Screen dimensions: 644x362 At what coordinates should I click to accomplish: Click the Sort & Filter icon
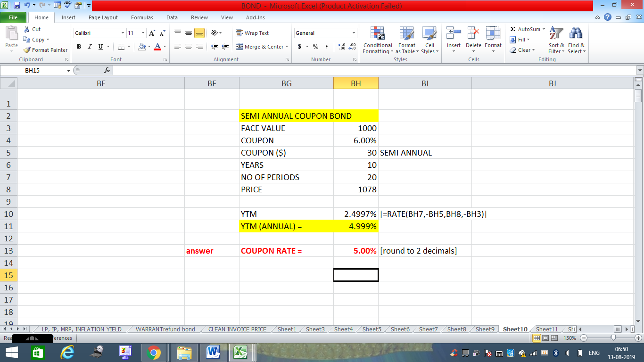556,34
